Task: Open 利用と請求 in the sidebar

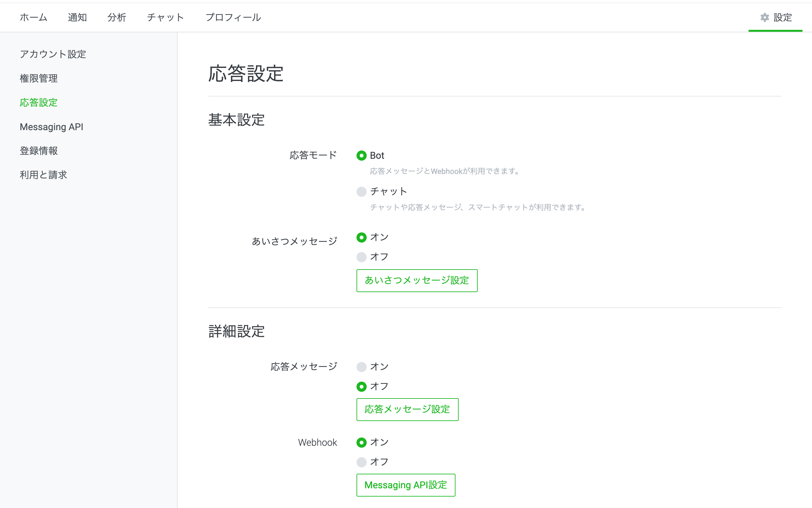Action: (x=43, y=175)
